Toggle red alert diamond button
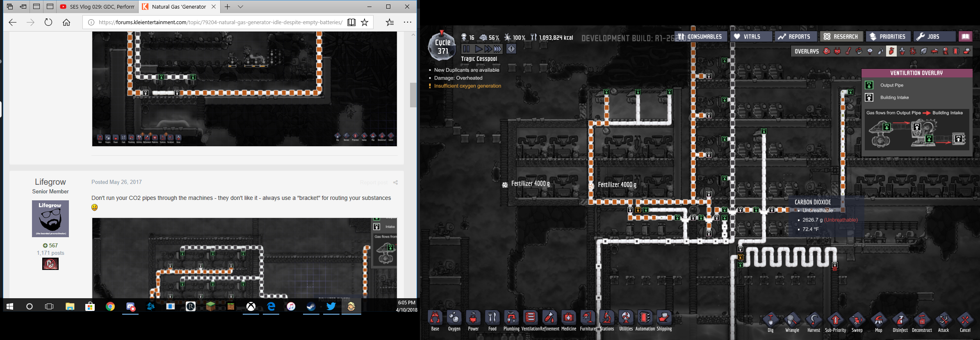 pos(511,49)
